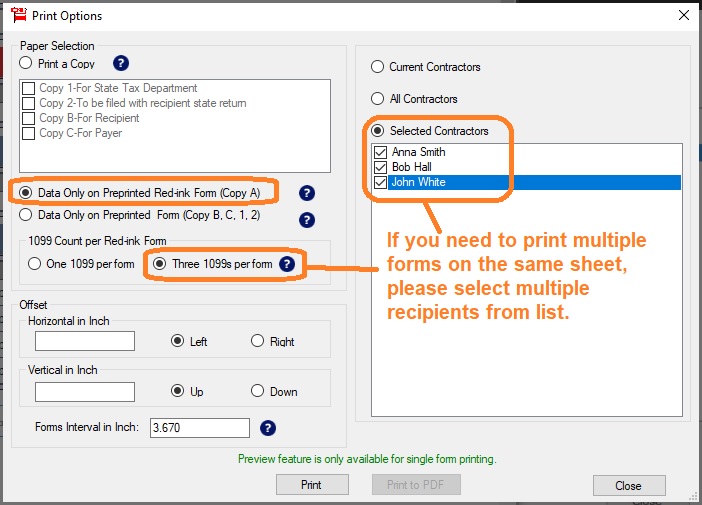Open help for Forms Interval in Inch
Screen dimensions: 702x505
coord(268,428)
